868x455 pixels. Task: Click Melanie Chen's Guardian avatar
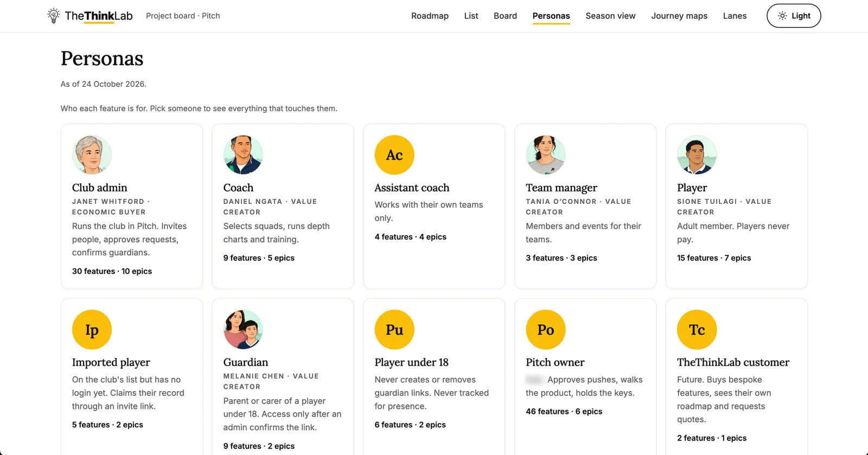pos(243,329)
